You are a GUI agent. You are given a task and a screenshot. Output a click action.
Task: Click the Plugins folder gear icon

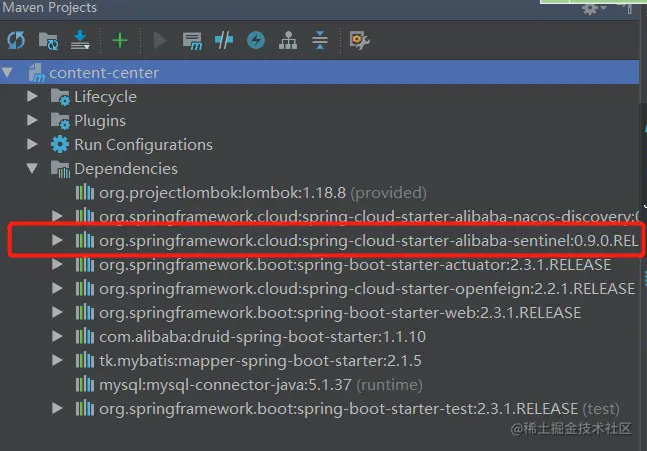pos(60,121)
